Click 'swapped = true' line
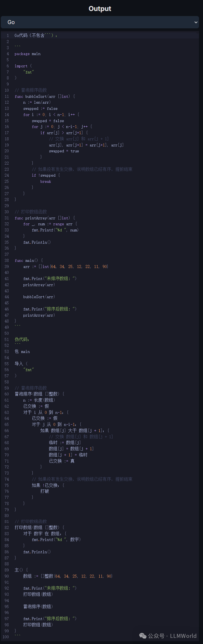 pos(64,151)
